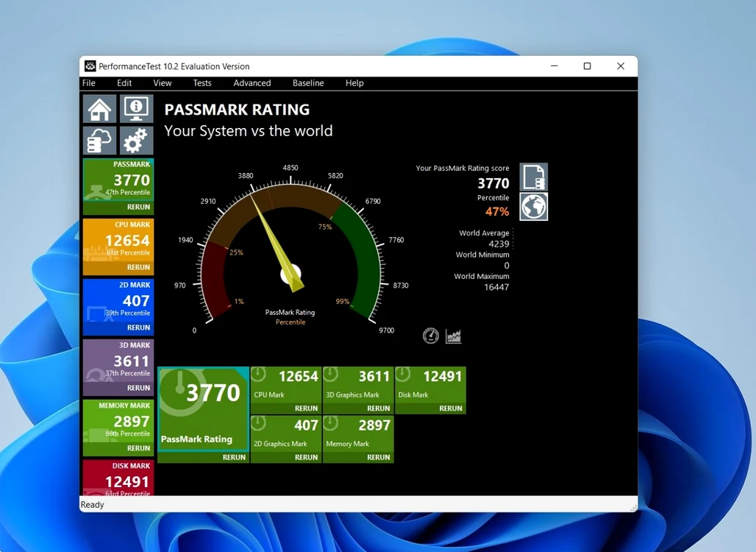This screenshot has width=756, height=552.
Task: Switch to distribution chart view icon
Action: 453,336
